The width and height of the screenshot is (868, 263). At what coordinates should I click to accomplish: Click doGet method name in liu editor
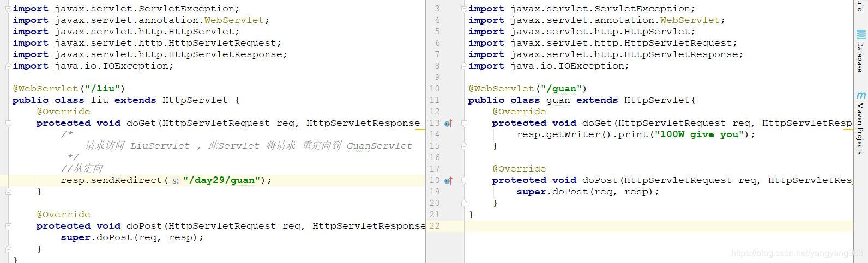(141, 123)
